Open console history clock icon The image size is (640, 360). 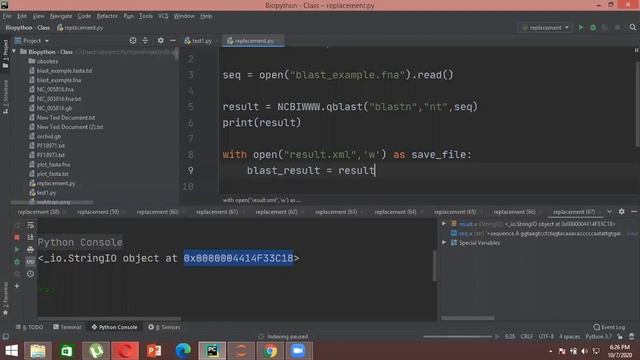click(31, 274)
